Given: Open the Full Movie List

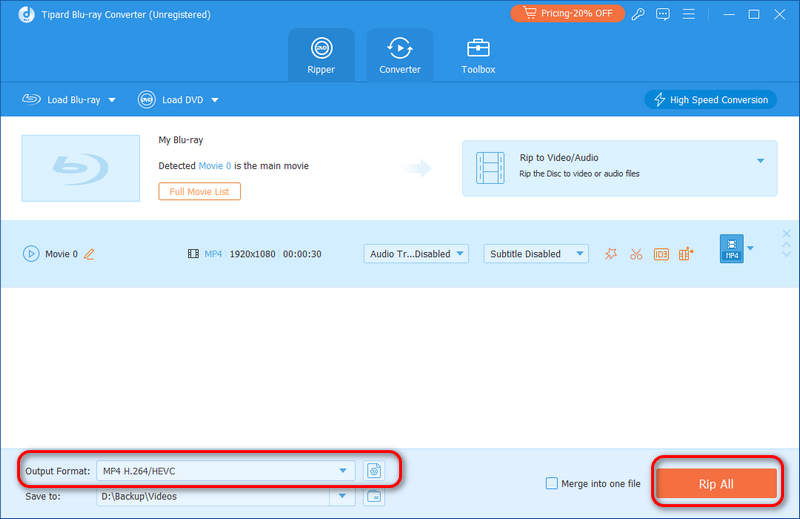Looking at the screenshot, I should pos(199,191).
